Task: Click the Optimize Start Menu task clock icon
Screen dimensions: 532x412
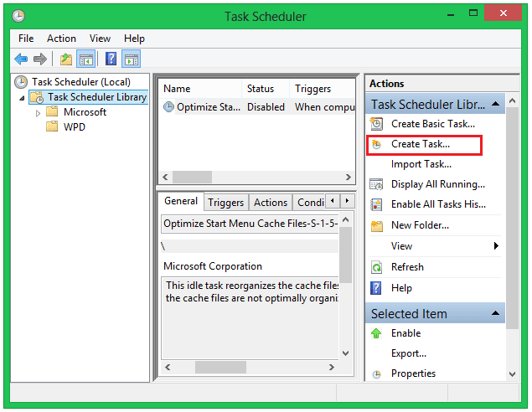Action: tap(168, 106)
